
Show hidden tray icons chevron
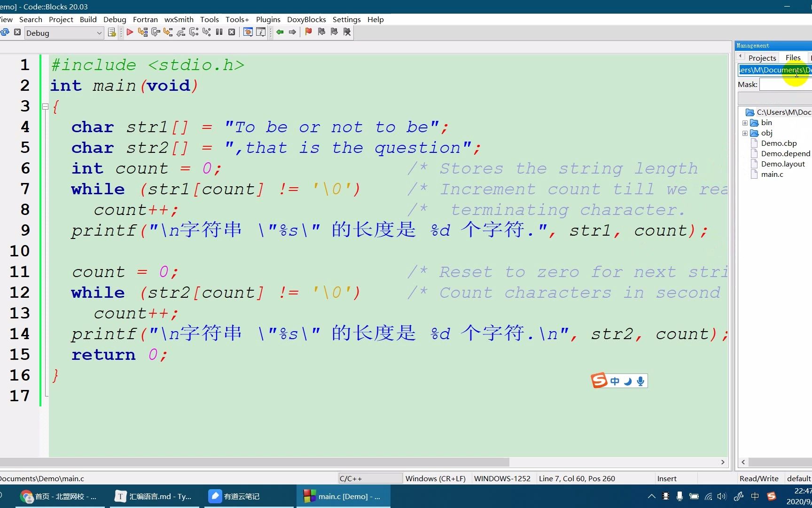(x=651, y=496)
